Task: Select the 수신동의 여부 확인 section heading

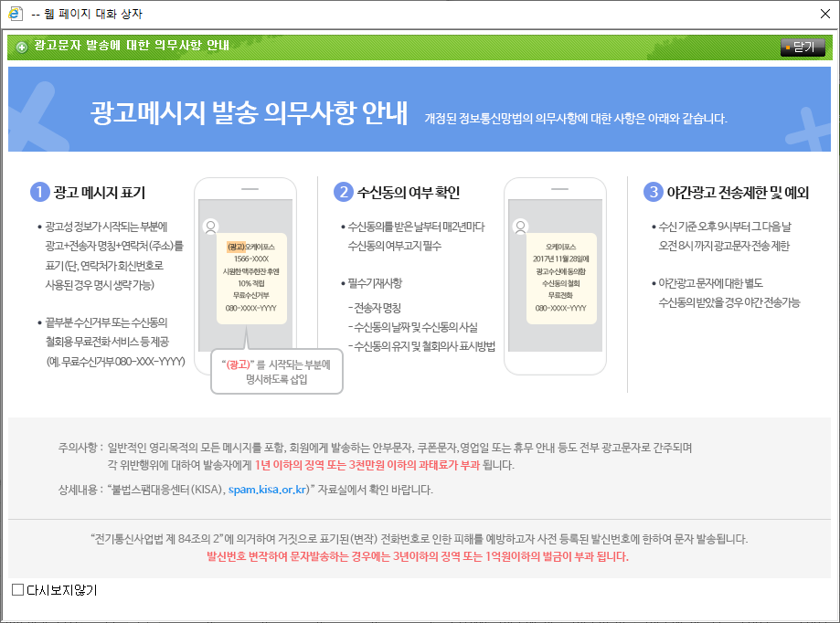Action: pyautogui.click(x=409, y=193)
